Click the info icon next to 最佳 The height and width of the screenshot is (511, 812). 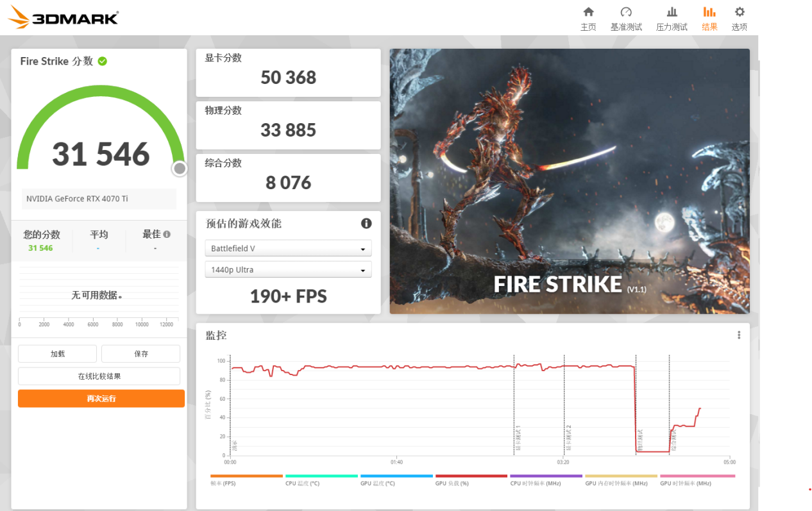167,235
